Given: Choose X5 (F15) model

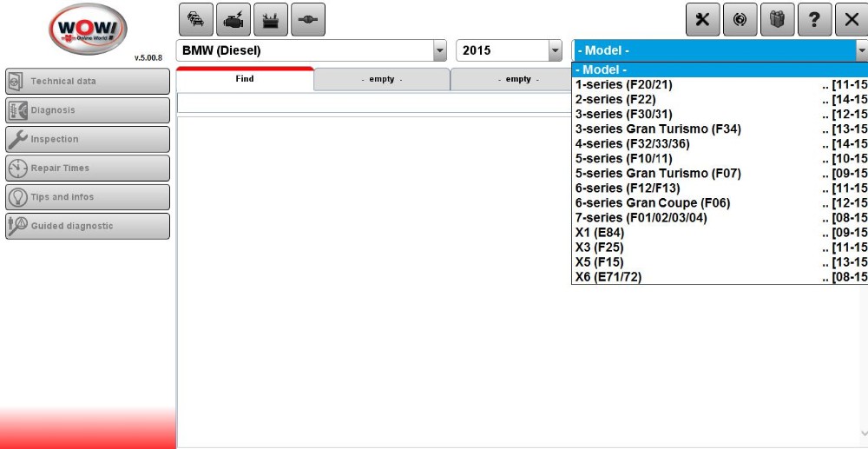Looking at the screenshot, I should coord(720,262).
